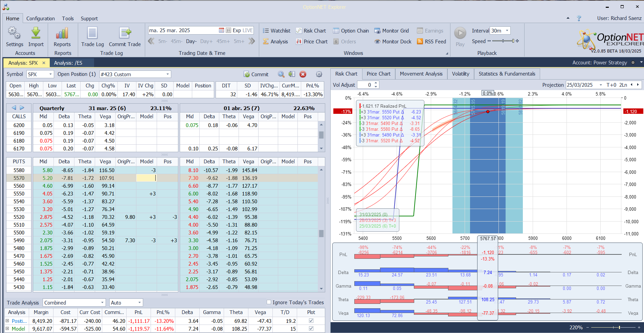Viewport: 644px width, 333px height.
Task: Switch to the Analysis: /ES tab
Action: (x=68, y=63)
